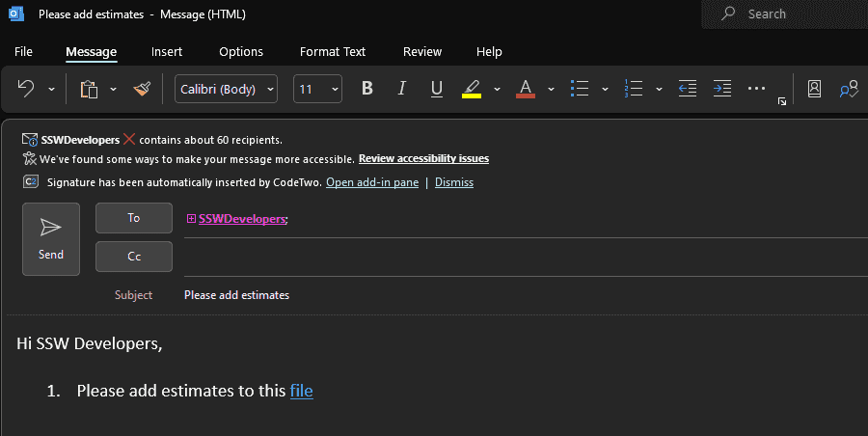Toggle bold formatting
Image resolution: width=868 pixels, height=436 pixels.
coord(366,89)
